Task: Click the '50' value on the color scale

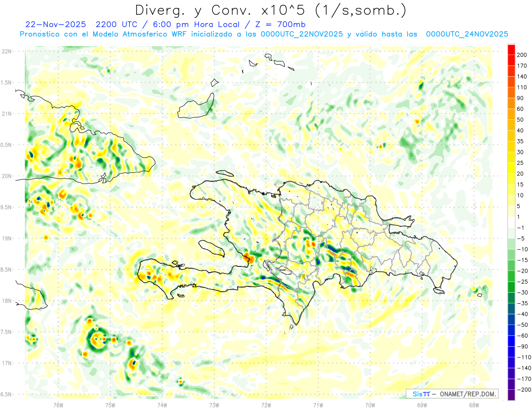Action: click(520, 120)
